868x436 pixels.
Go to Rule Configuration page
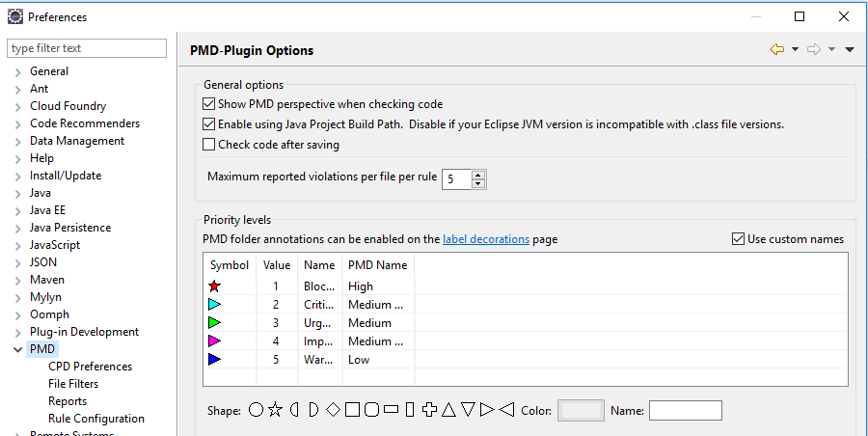95,419
